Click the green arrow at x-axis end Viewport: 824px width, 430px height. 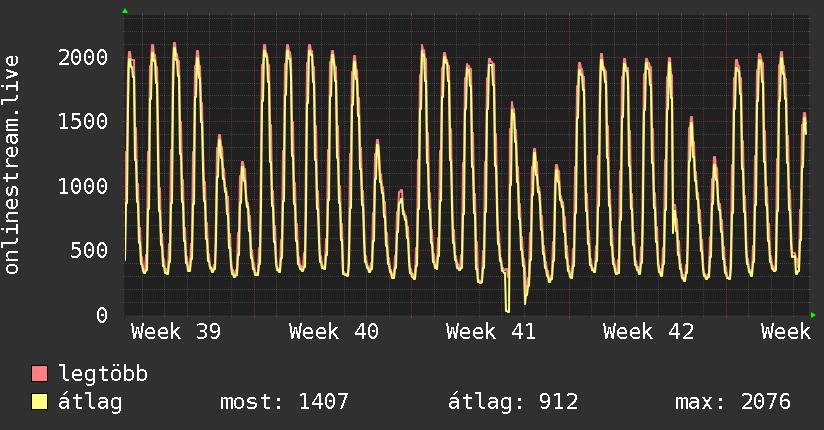click(x=813, y=315)
